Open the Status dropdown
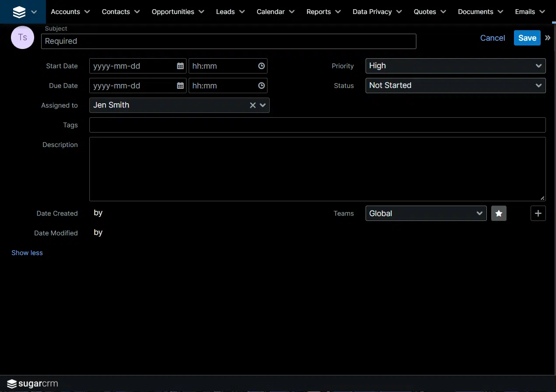The image size is (556, 392). 455,85
